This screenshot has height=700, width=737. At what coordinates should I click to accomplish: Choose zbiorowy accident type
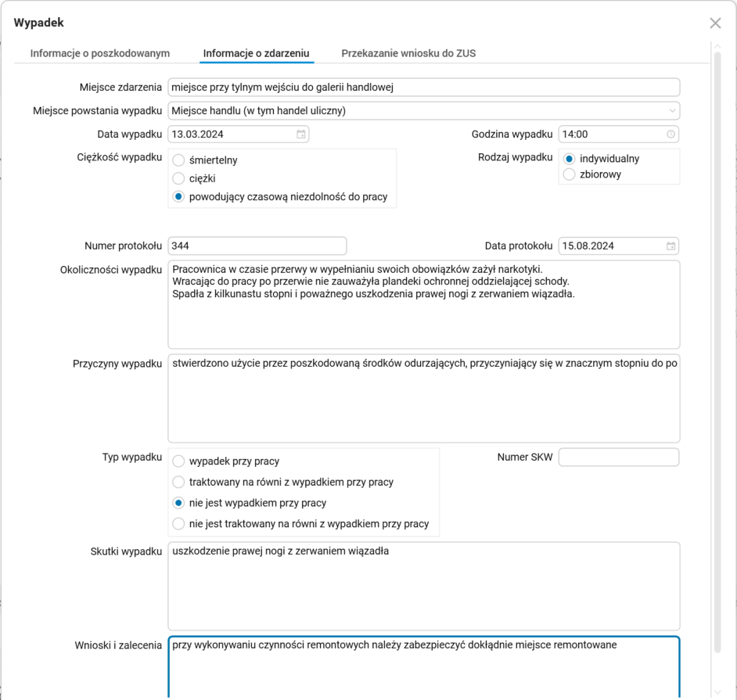[x=569, y=174]
